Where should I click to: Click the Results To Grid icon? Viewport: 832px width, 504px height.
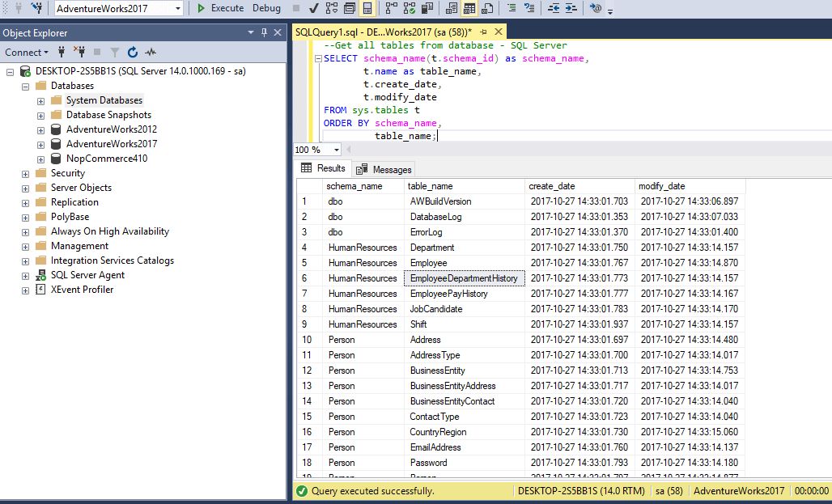coord(469,8)
